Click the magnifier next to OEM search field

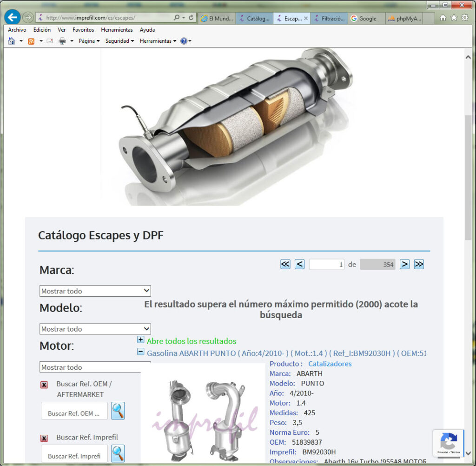click(118, 411)
